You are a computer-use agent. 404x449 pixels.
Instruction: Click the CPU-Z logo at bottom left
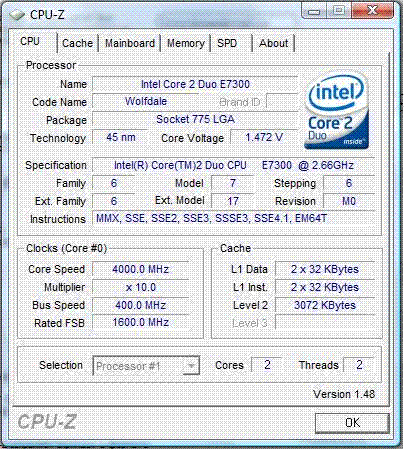pos(47,422)
